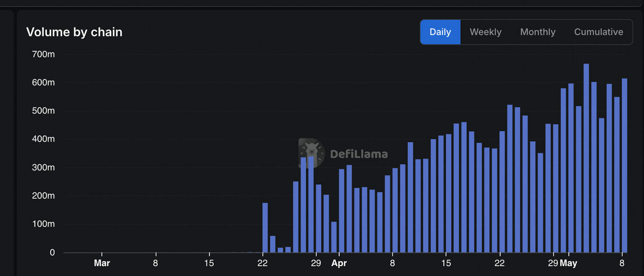
Task: Select the Apr label on the x-axis
Action: coord(339,263)
